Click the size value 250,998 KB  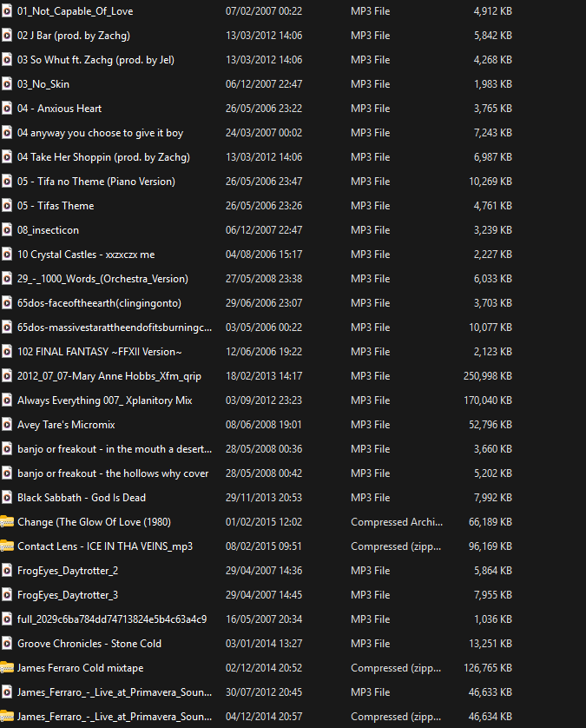pos(488,375)
